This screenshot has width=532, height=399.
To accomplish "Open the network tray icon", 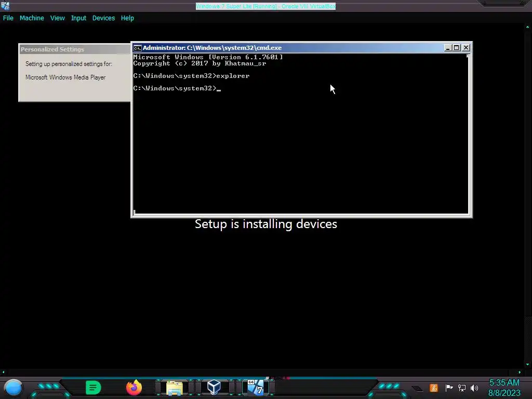I will tap(462, 388).
